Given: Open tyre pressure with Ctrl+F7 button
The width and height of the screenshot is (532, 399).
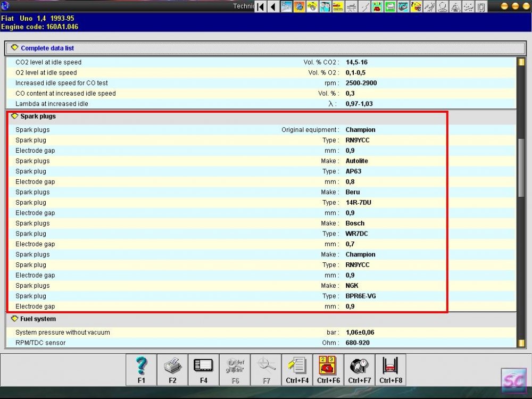Looking at the screenshot, I should click(360, 370).
